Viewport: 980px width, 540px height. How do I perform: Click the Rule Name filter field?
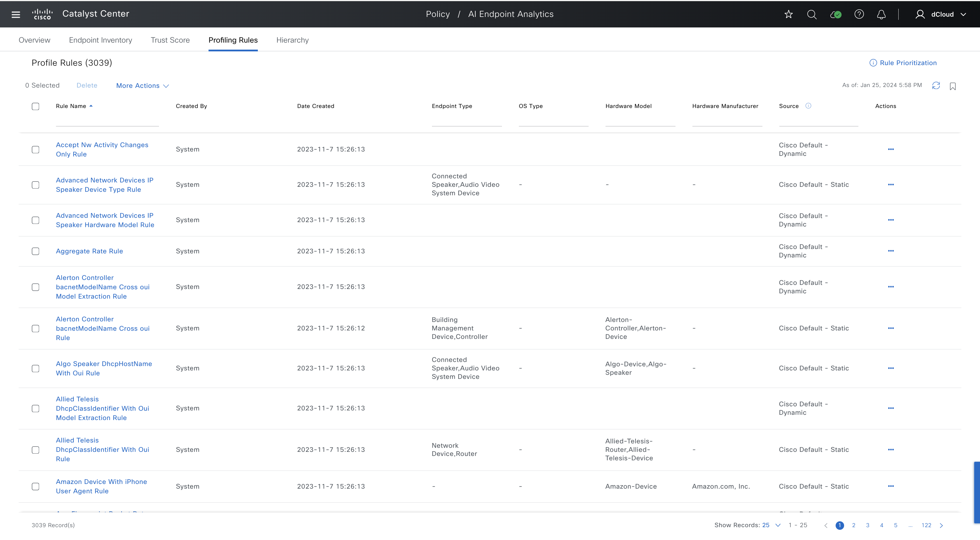[x=107, y=120]
